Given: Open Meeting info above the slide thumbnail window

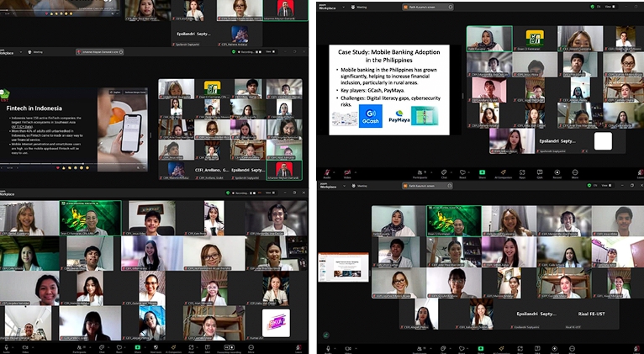Looking at the screenshot, I should coord(359,186).
